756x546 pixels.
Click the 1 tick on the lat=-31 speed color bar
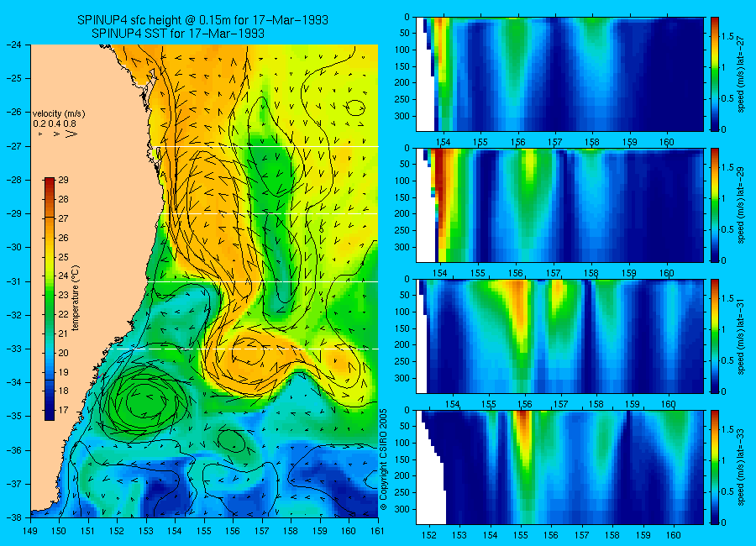point(724,329)
